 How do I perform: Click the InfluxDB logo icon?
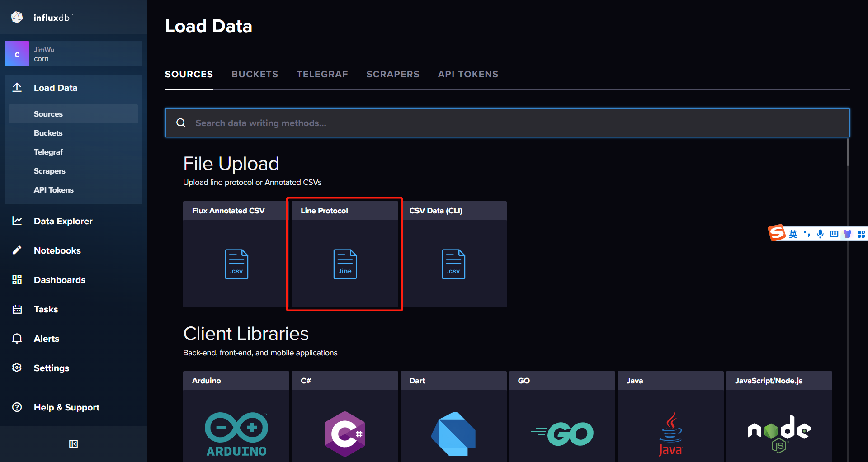coord(17,17)
